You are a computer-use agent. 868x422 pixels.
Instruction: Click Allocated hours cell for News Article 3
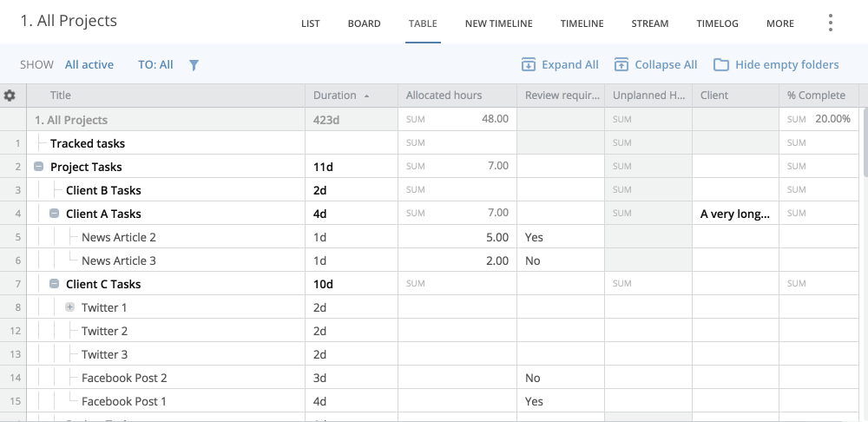457,260
